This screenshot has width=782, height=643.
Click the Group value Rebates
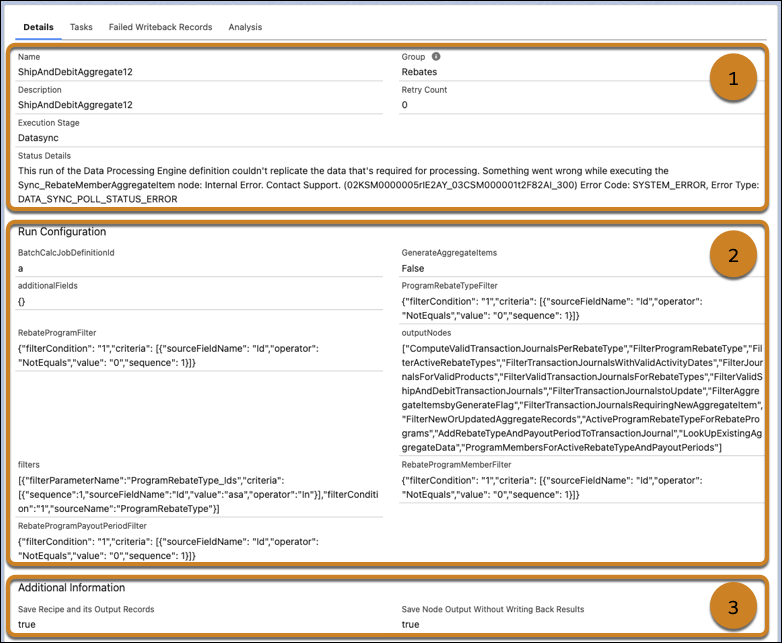(x=419, y=72)
